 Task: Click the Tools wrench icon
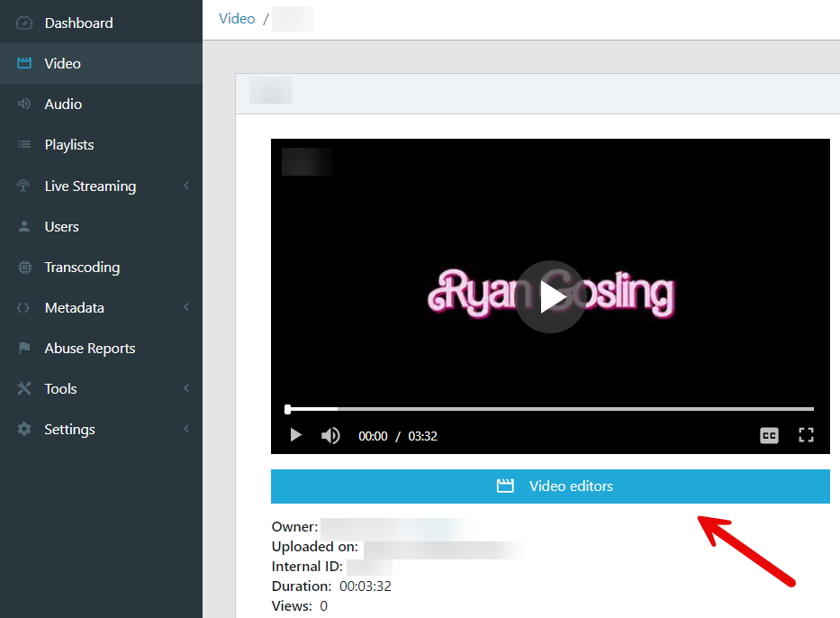pyautogui.click(x=24, y=388)
